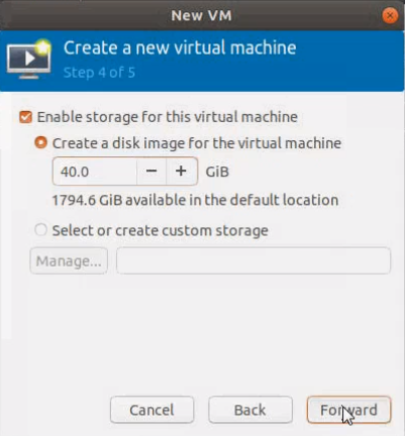Proceed with the Forward button
405x436 pixels.
point(349,410)
